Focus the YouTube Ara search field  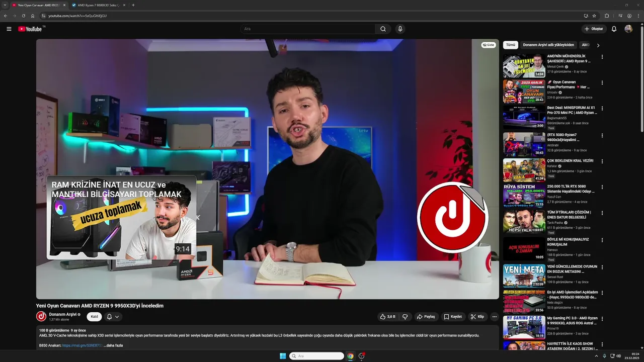coord(307,29)
